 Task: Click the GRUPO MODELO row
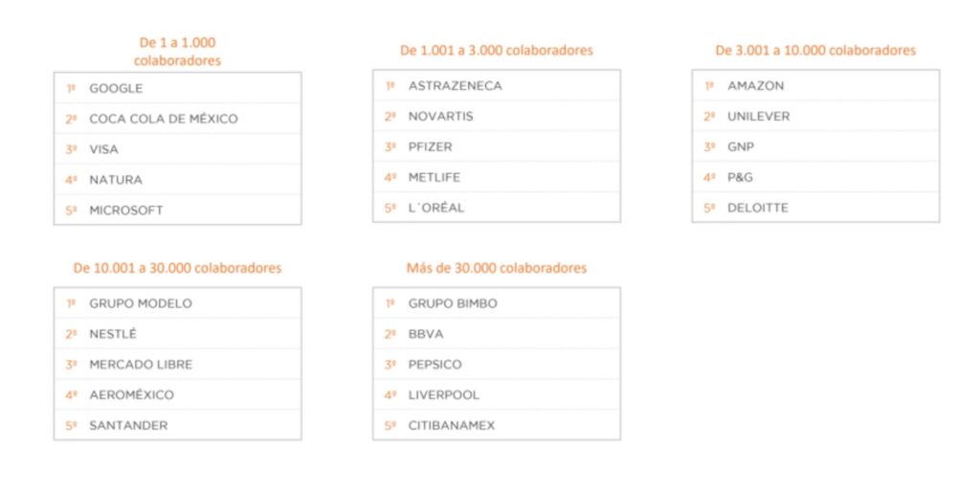click(141, 303)
